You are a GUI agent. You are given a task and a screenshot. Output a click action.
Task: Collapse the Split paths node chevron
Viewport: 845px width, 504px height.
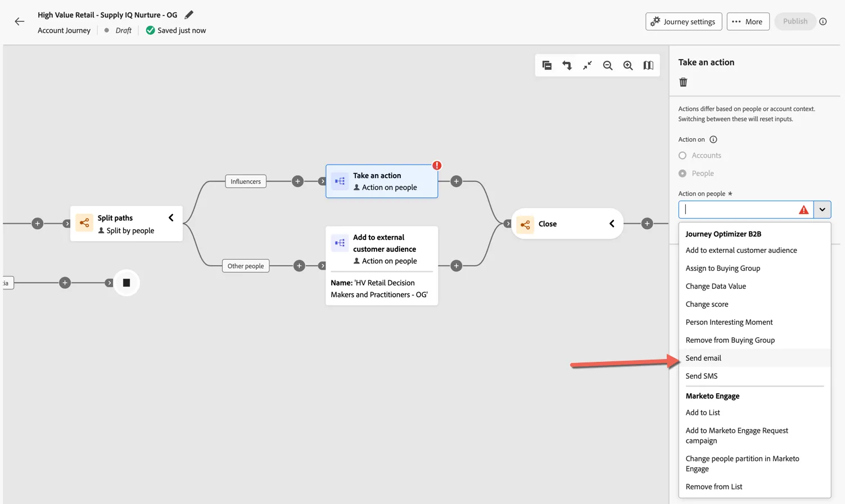click(x=171, y=217)
